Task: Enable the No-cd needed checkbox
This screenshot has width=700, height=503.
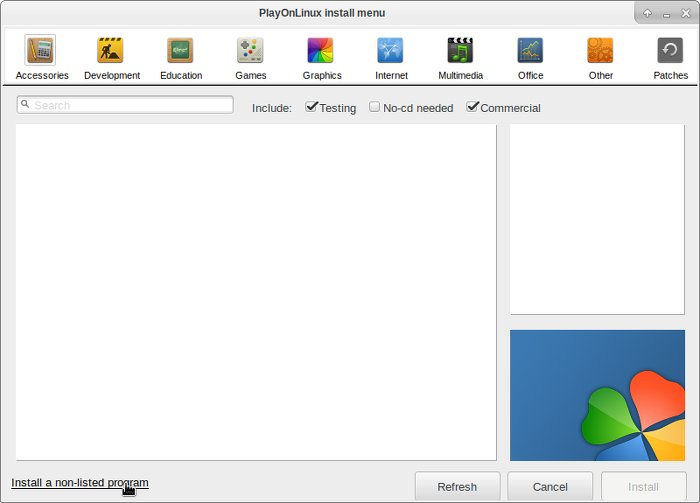Action: (x=375, y=107)
